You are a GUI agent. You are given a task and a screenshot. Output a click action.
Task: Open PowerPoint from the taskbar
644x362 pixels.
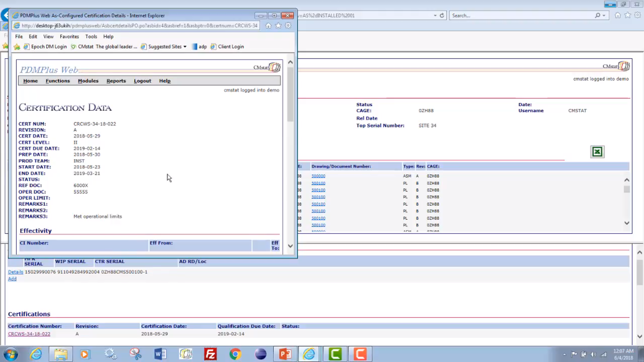pos(285,354)
